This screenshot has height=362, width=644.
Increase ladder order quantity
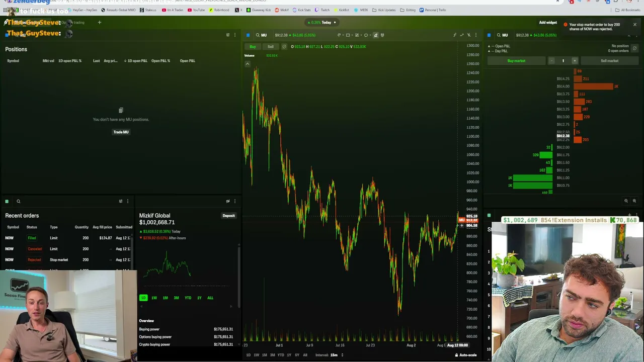(575, 61)
